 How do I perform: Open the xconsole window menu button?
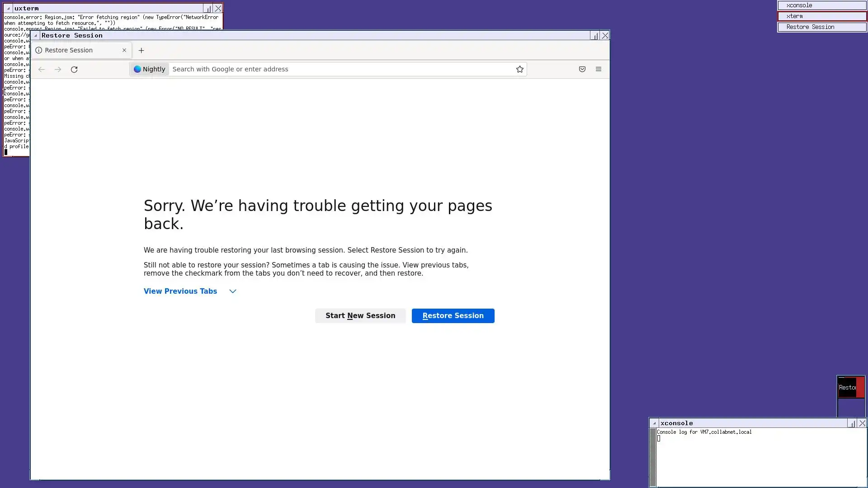[x=654, y=423]
